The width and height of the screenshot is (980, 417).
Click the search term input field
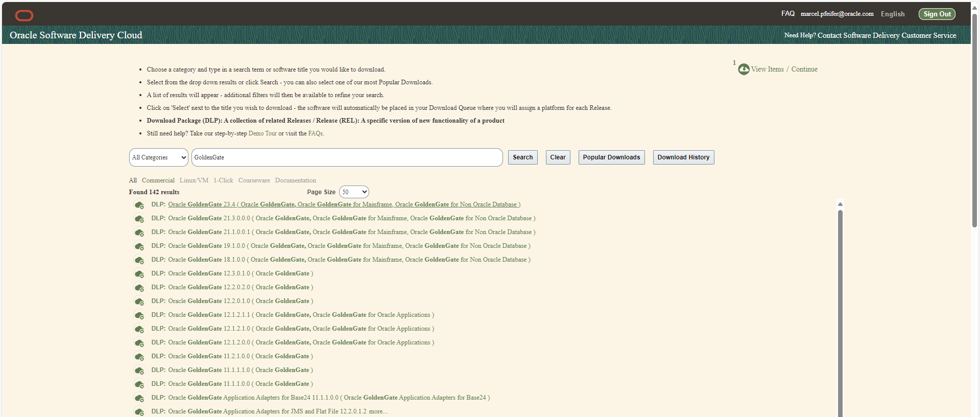(347, 157)
